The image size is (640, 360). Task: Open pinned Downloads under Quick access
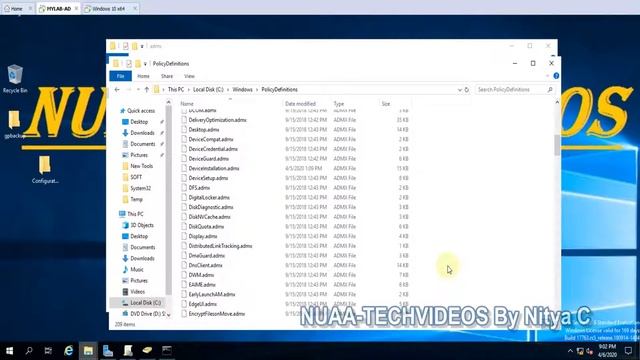142,133
